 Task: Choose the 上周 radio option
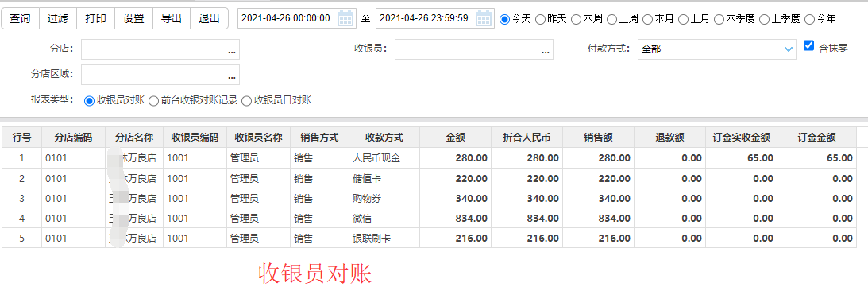pos(611,19)
